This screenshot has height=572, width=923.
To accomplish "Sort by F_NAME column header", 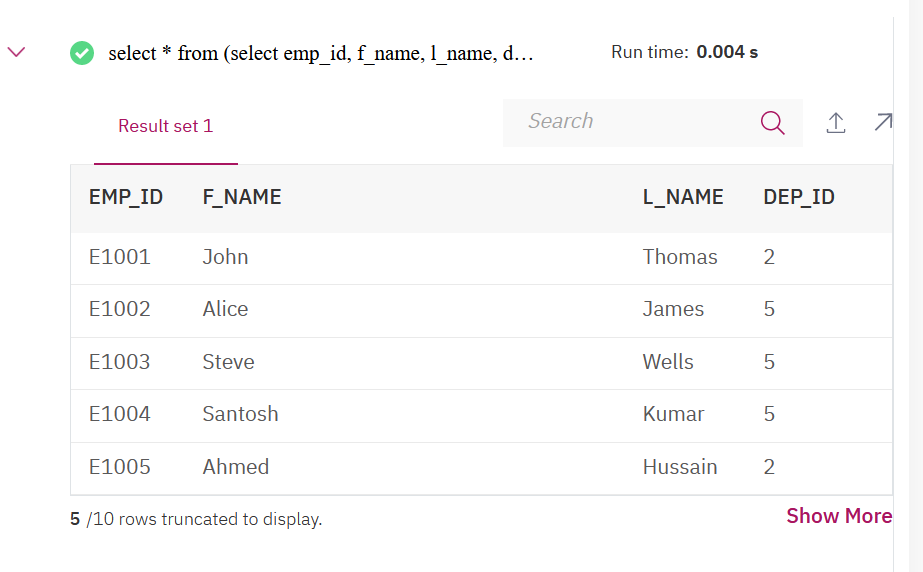I will pos(242,197).
